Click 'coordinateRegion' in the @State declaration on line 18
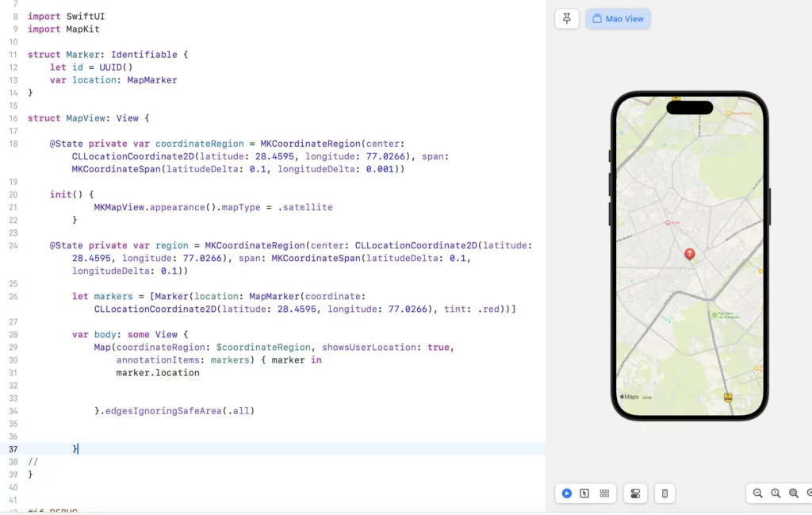The image size is (812, 515). (199, 144)
